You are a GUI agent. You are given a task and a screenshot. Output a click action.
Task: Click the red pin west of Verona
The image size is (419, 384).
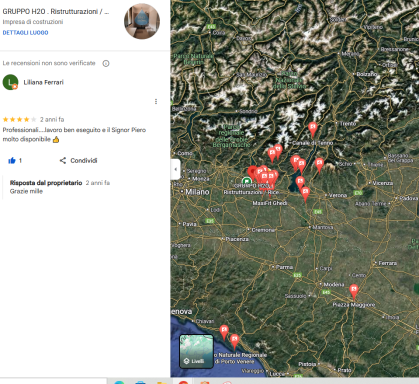coord(305,194)
